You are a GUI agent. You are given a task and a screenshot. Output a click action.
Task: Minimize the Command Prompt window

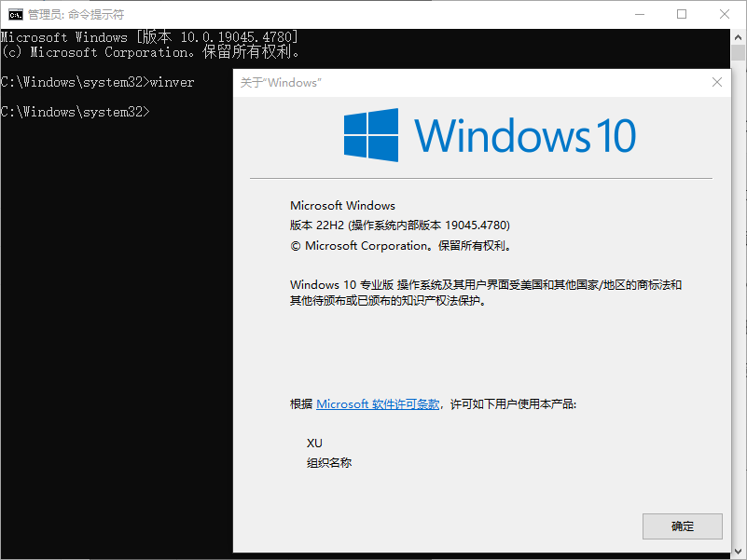pyautogui.click(x=640, y=14)
